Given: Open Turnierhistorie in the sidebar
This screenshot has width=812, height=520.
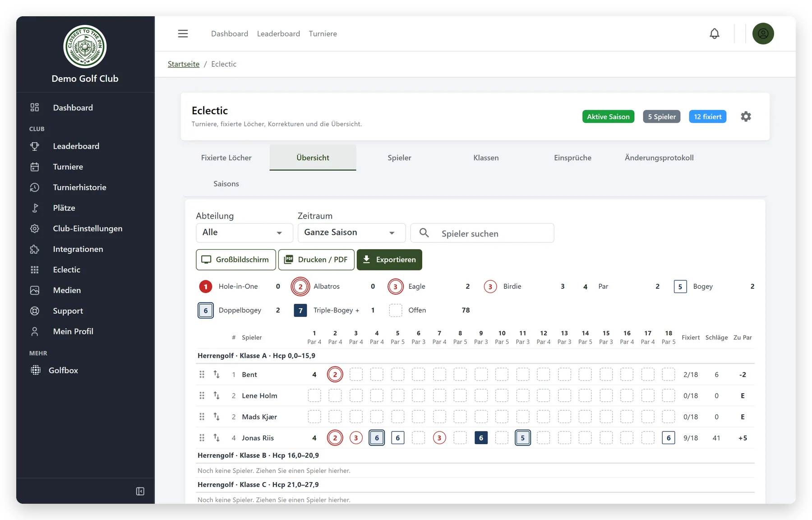Looking at the screenshot, I should click(x=79, y=187).
